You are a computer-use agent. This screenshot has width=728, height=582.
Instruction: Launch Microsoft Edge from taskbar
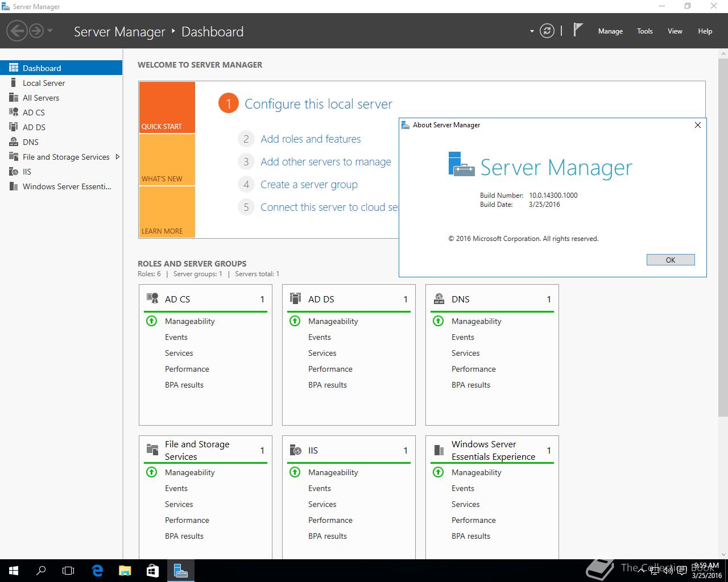pos(97,571)
